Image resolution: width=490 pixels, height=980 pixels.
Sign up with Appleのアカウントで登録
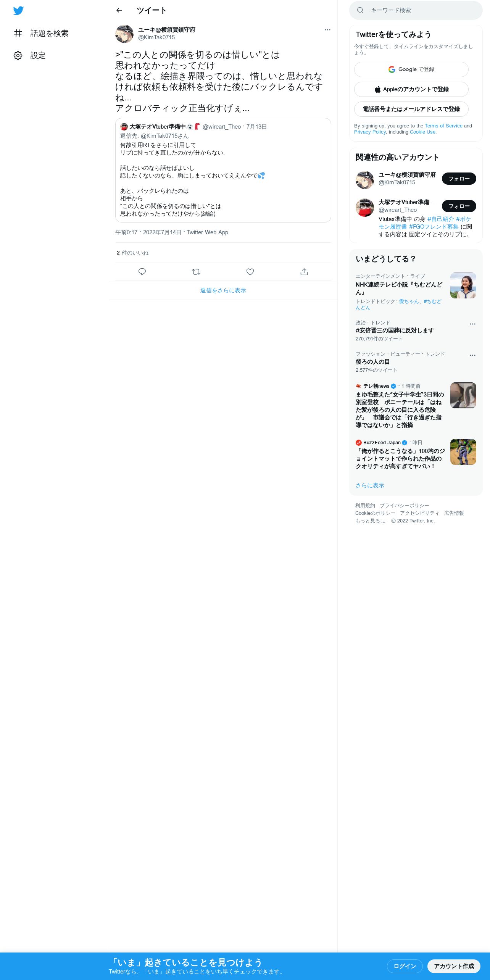[x=411, y=89]
